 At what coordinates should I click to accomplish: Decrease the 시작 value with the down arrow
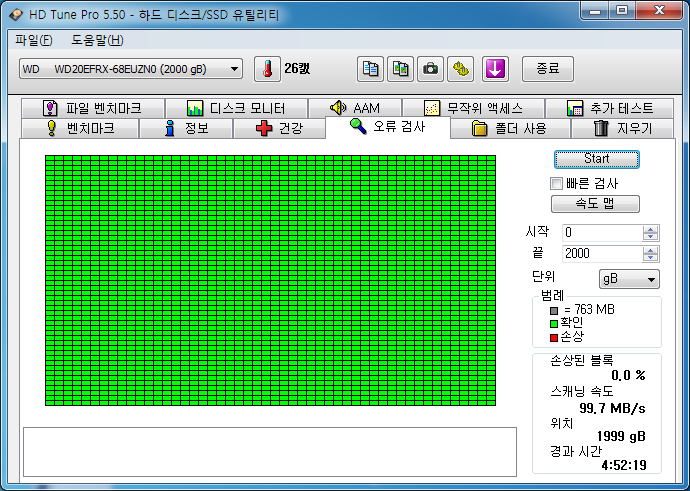tap(650, 237)
